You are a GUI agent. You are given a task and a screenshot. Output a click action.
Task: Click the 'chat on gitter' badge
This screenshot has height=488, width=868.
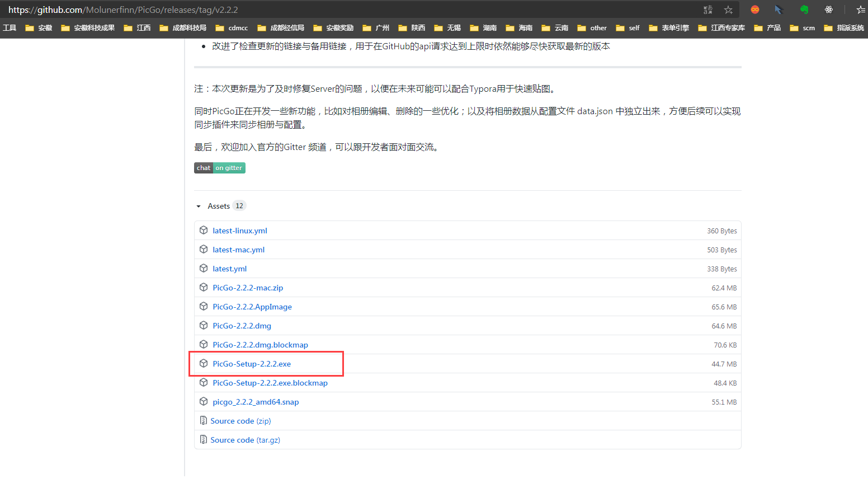(x=220, y=168)
